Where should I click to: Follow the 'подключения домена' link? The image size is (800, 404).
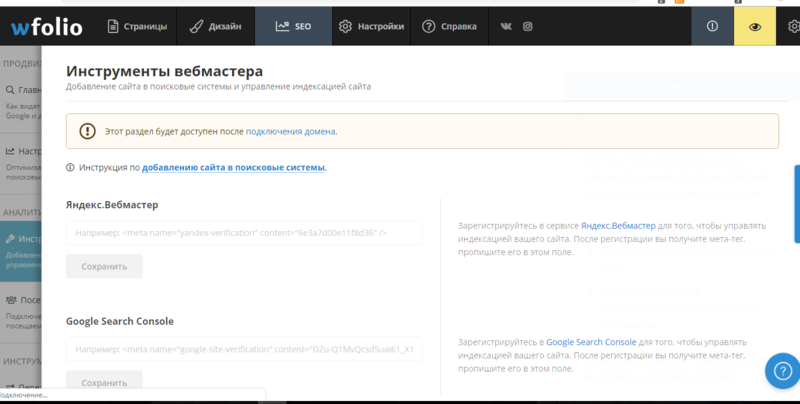pos(290,131)
